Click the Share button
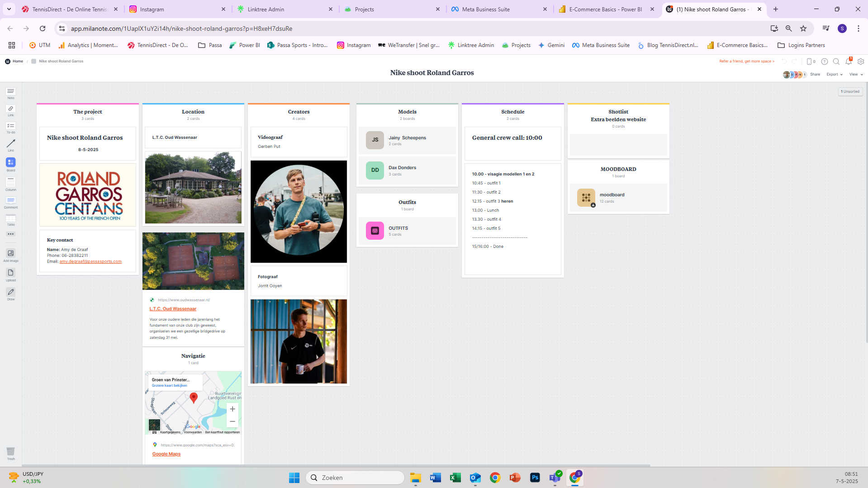Image resolution: width=868 pixels, height=488 pixels. coord(815,75)
